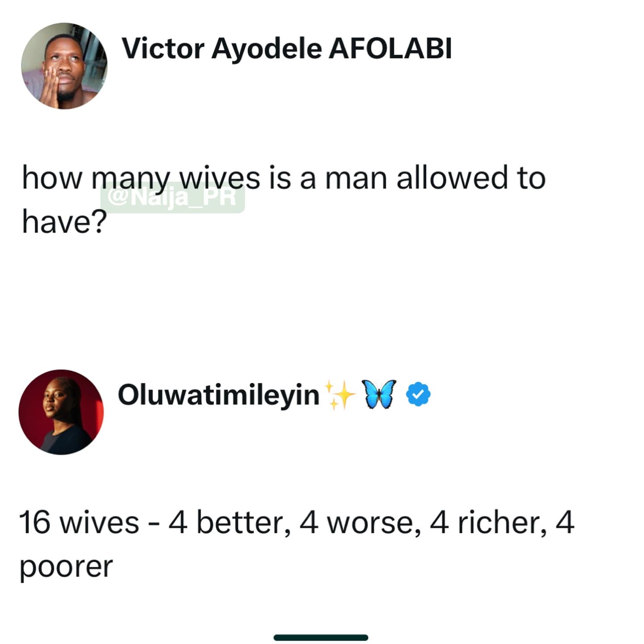Click the word "to" in the question
Screen dimensions: 644x644
point(531,178)
